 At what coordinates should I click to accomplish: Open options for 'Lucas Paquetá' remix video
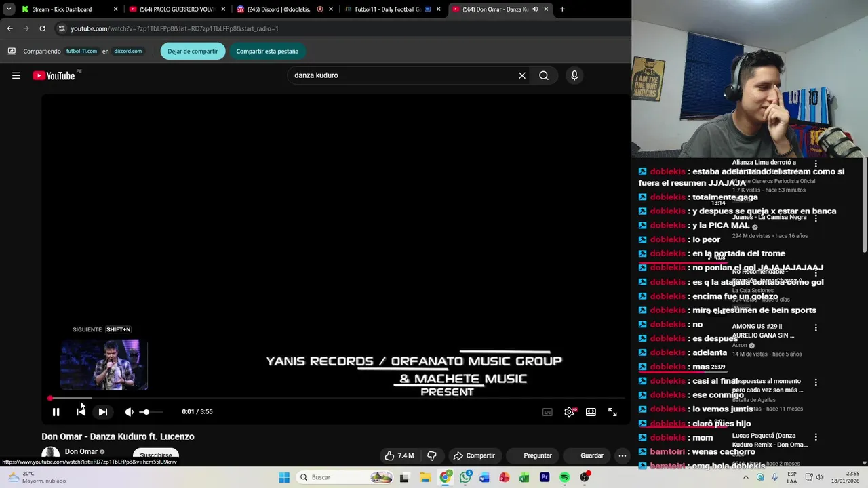click(x=816, y=437)
